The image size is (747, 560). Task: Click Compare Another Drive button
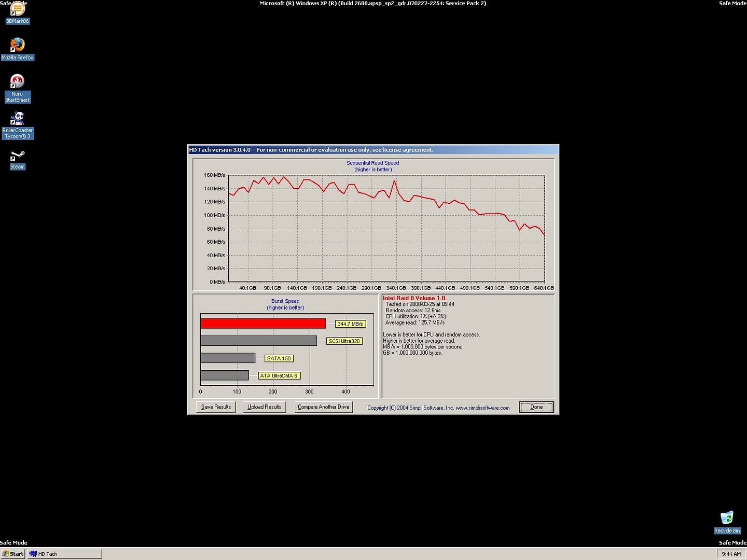tap(324, 407)
